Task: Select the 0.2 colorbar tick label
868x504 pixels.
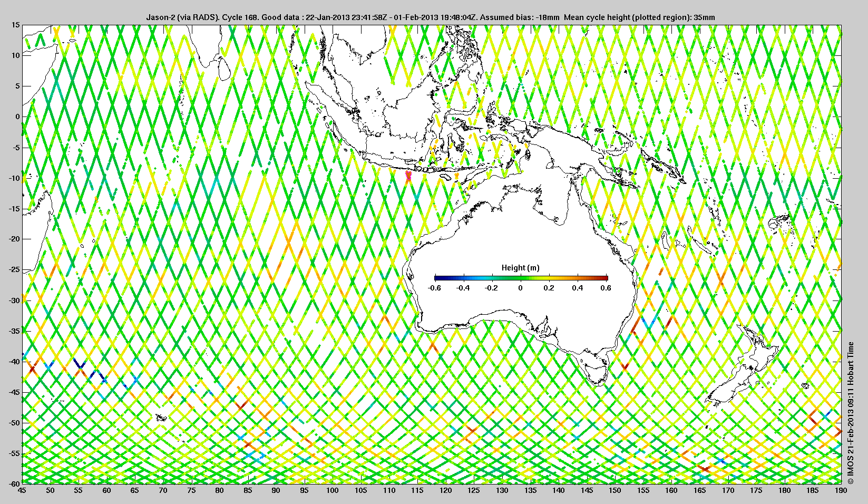Action: click(549, 288)
